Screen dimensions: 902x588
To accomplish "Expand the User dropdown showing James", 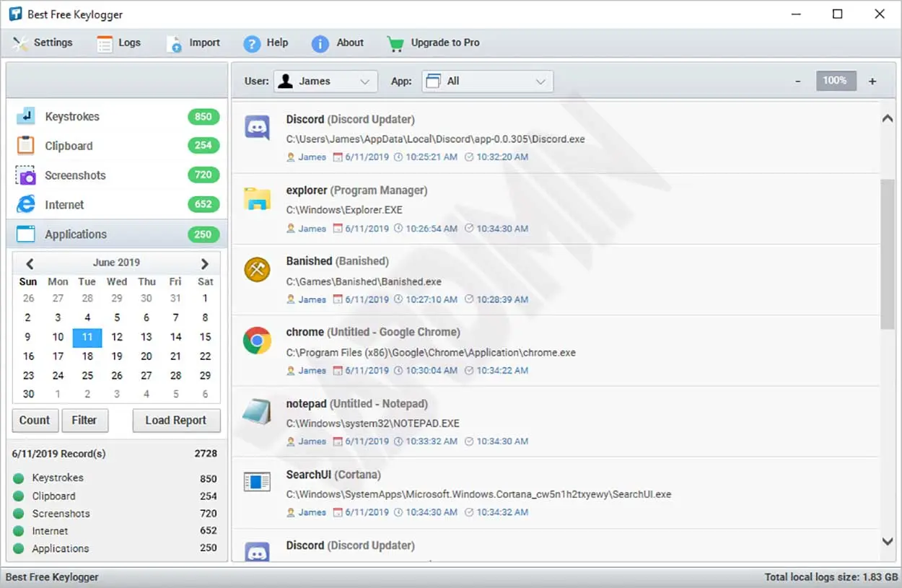I will tap(325, 82).
